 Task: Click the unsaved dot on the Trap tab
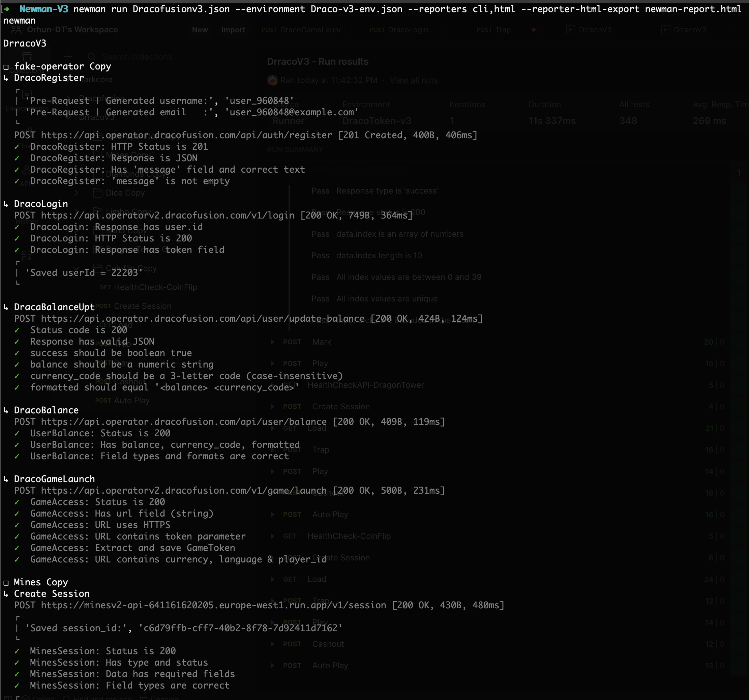534,30
